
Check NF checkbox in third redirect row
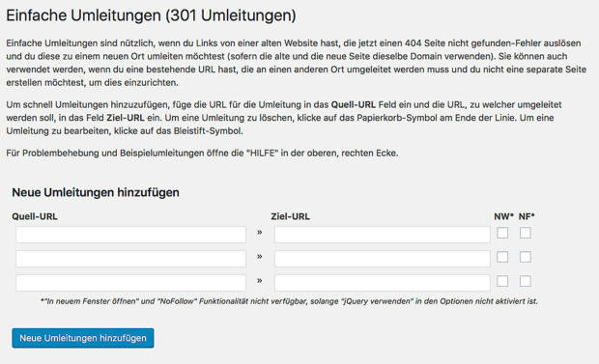point(526,281)
